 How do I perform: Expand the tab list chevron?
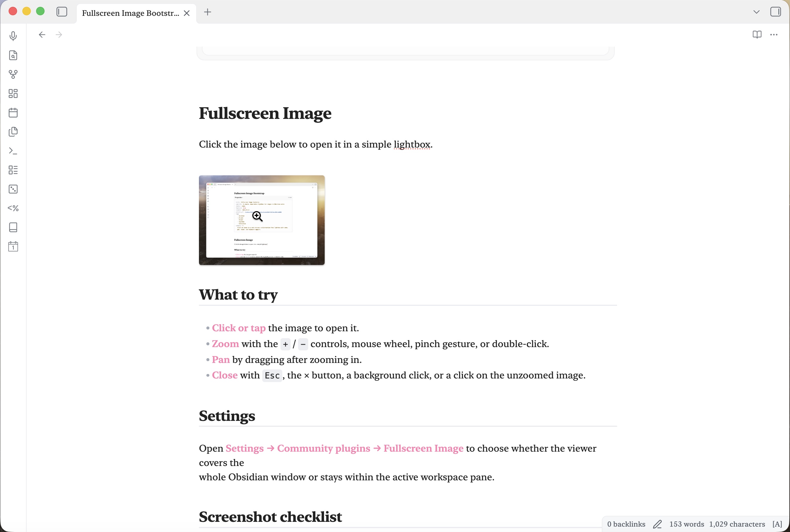(x=757, y=12)
